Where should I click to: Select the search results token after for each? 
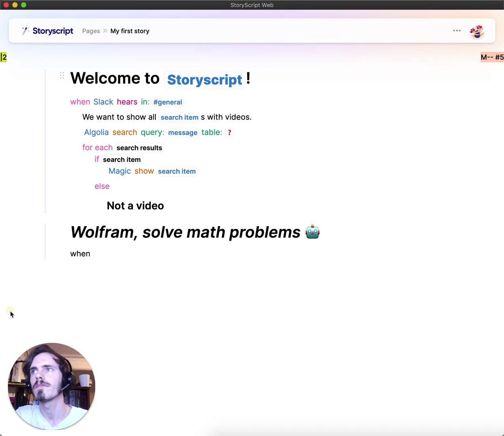[139, 148]
